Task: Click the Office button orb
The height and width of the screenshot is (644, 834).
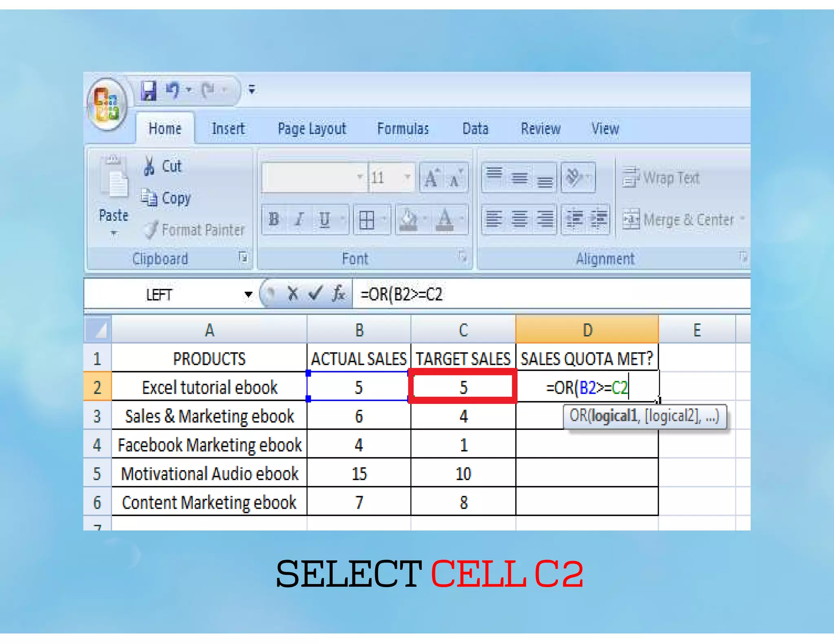Action: tap(106, 104)
